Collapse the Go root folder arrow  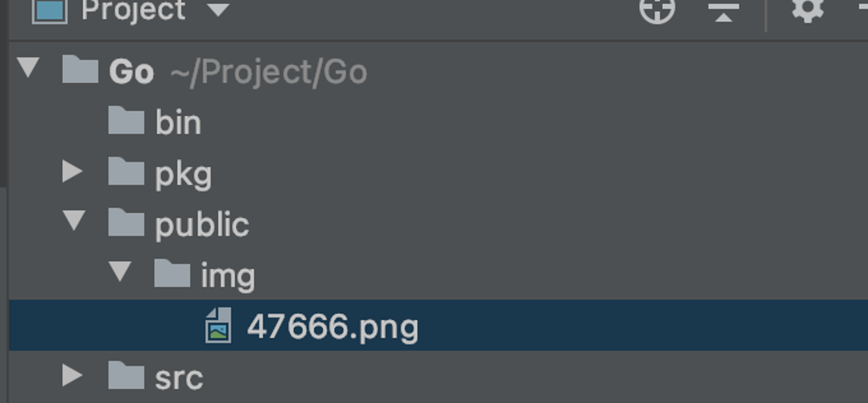tap(29, 68)
